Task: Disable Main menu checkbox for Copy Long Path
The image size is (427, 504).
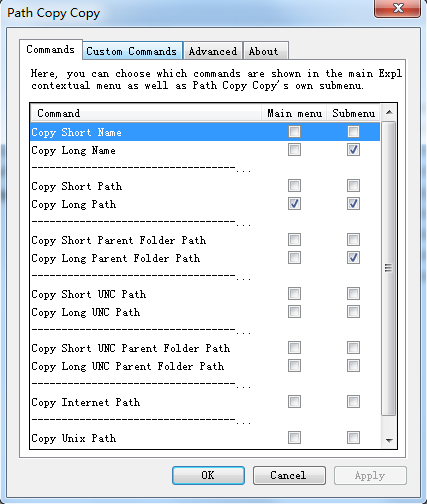Action: tap(294, 204)
